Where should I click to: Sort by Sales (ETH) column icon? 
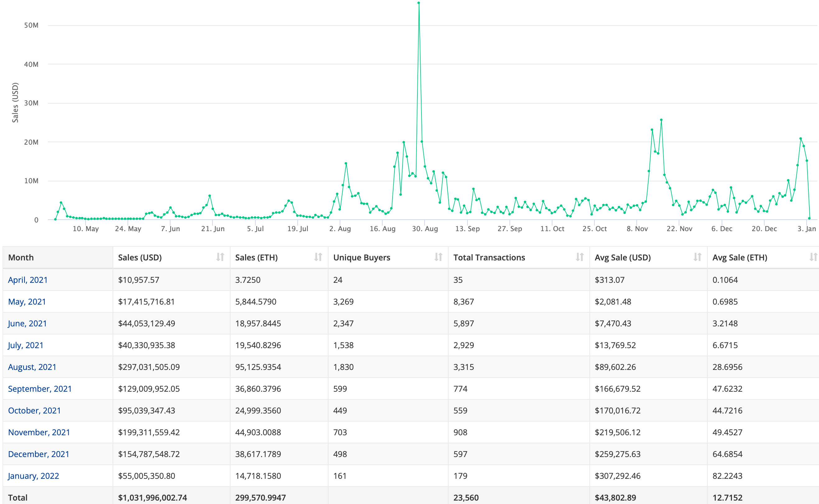318,257
